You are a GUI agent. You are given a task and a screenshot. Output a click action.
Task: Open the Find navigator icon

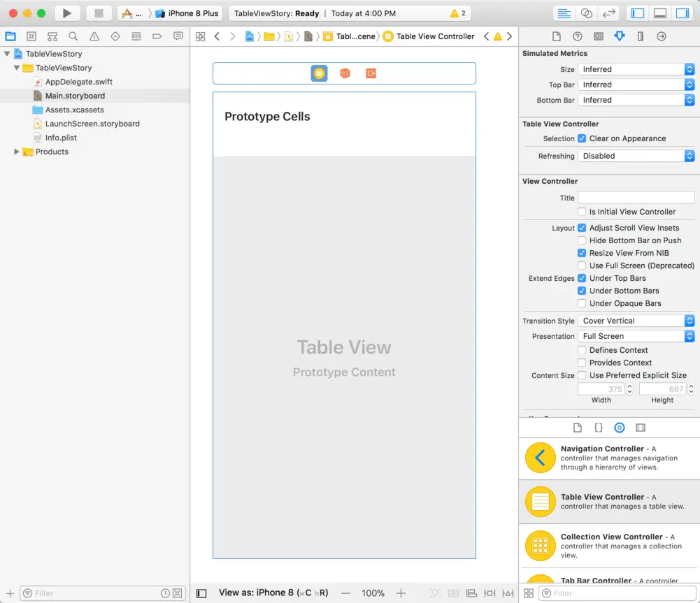pos(73,36)
